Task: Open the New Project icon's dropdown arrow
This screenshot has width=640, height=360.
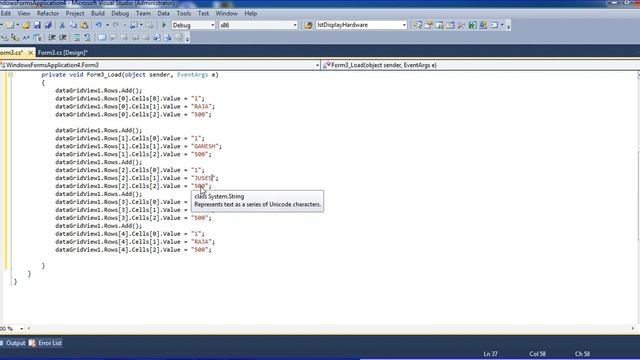Action: [x=17, y=25]
